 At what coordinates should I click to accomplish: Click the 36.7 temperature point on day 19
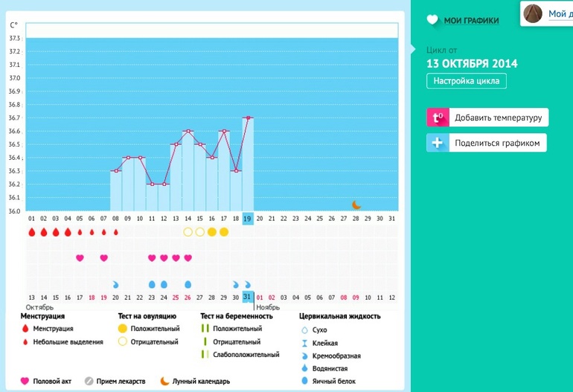pos(248,118)
